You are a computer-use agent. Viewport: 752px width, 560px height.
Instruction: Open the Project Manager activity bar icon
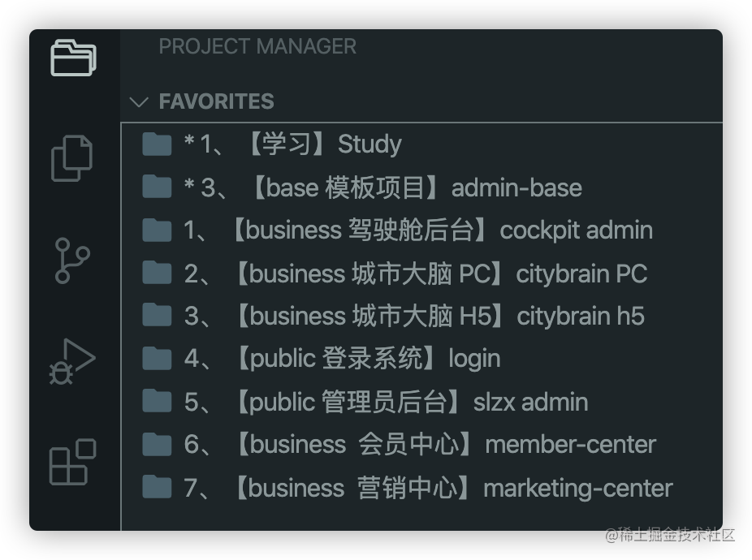coord(73,58)
